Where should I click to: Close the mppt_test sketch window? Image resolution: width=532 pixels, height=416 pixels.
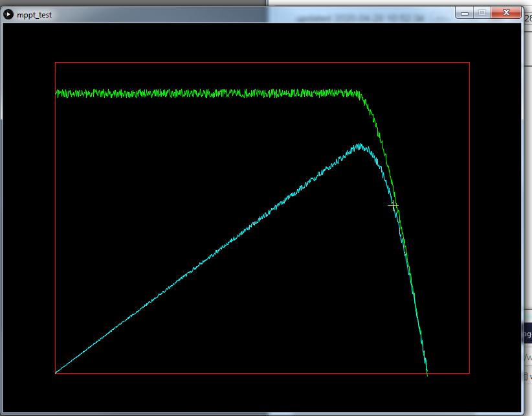(505, 12)
